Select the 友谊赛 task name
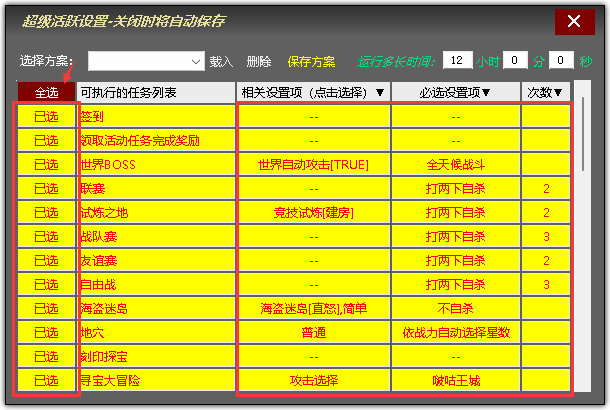Screen dimensions: 610x410 pos(156,261)
